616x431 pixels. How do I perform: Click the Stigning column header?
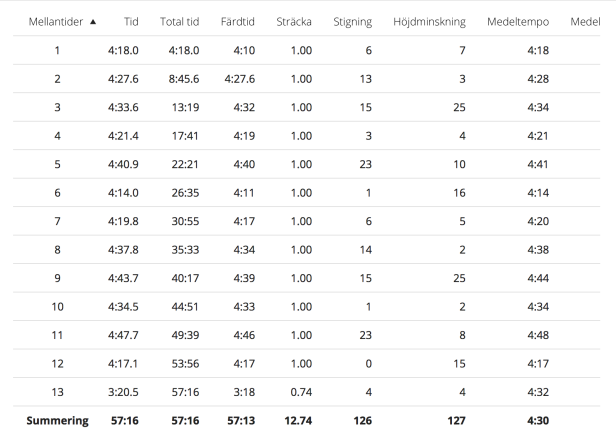tap(352, 22)
